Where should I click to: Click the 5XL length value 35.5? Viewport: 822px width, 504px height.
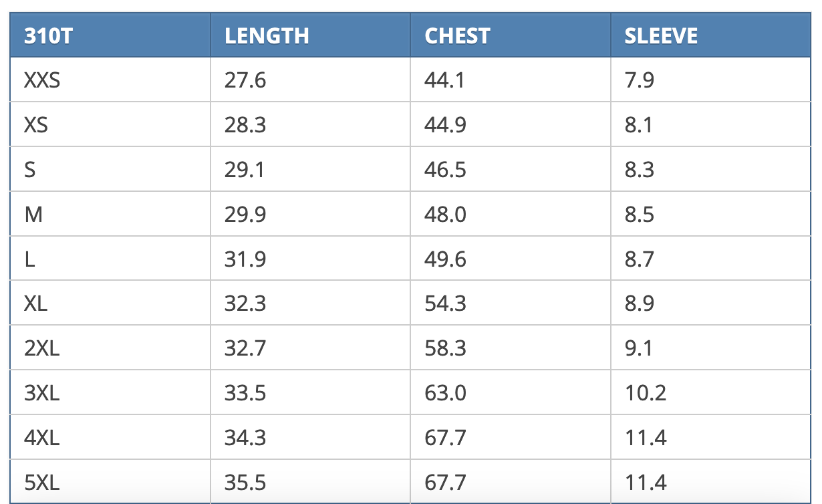(245, 482)
